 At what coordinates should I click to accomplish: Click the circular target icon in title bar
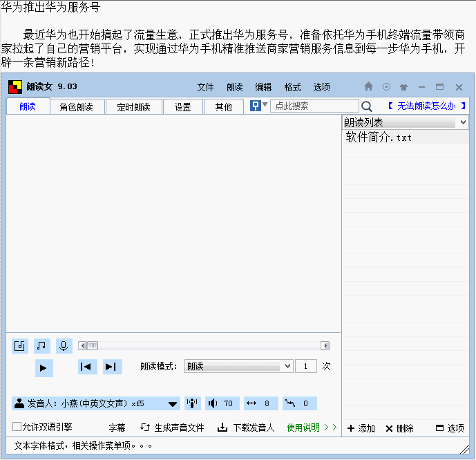[x=386, y=87]
